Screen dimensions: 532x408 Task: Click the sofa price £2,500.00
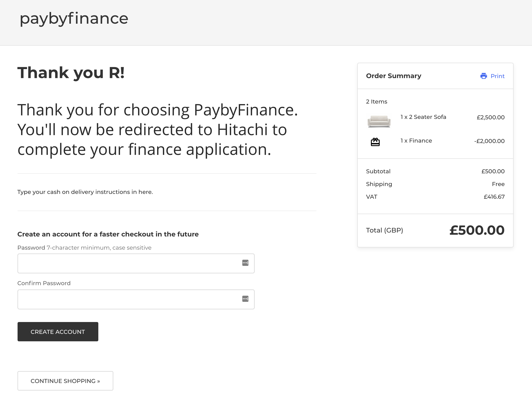point(491,117)
